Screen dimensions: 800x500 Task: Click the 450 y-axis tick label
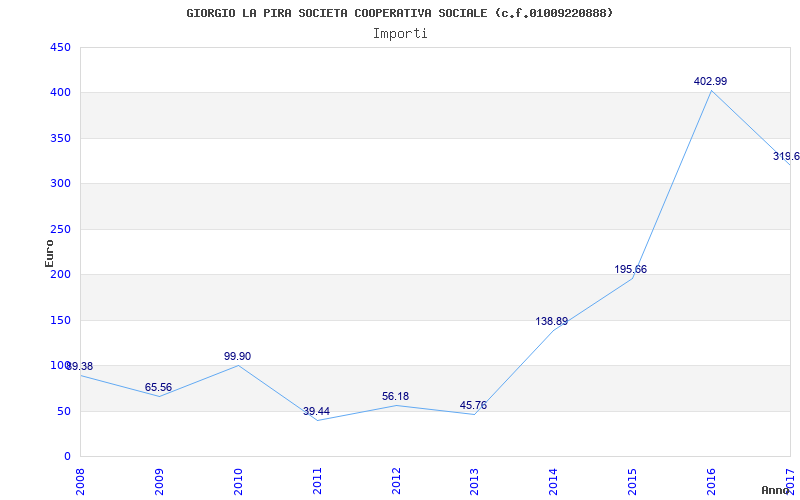[60, 47]
